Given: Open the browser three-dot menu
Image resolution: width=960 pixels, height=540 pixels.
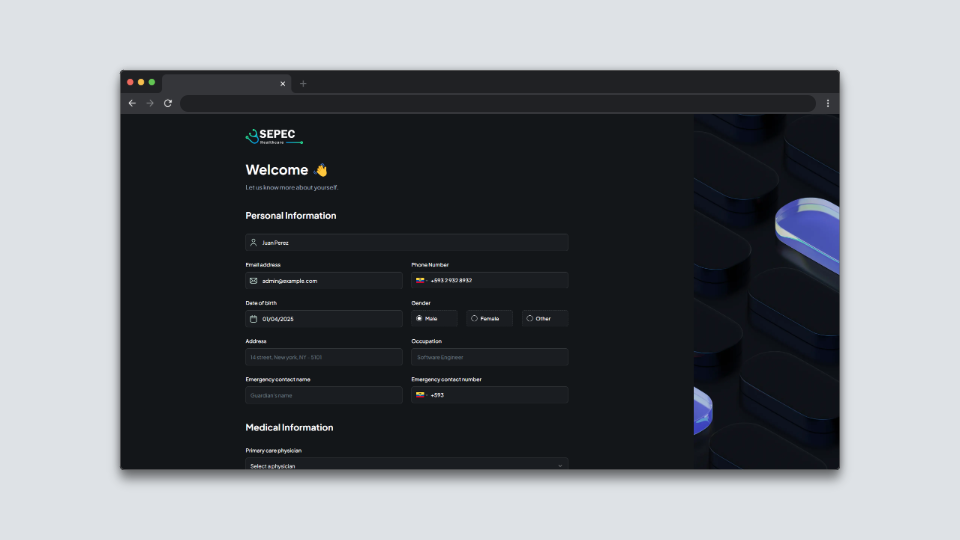Looking at the screenshot, I should [827, 103].
